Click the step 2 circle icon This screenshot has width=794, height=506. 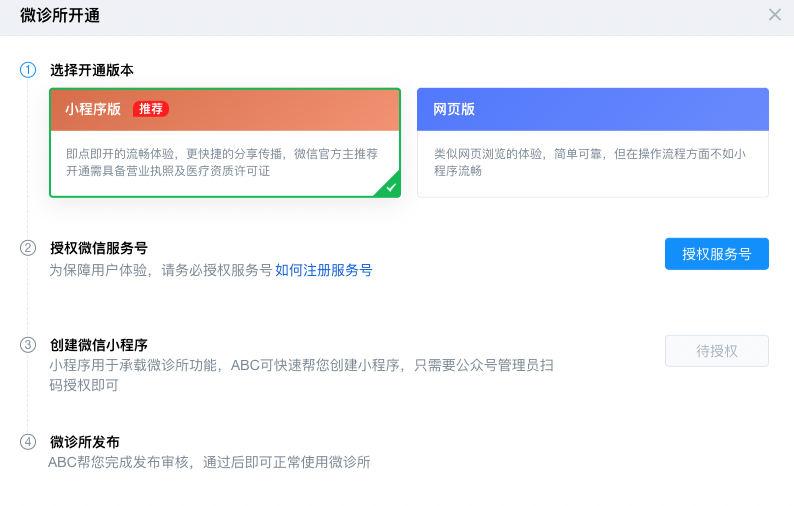[x=28, y=248]
